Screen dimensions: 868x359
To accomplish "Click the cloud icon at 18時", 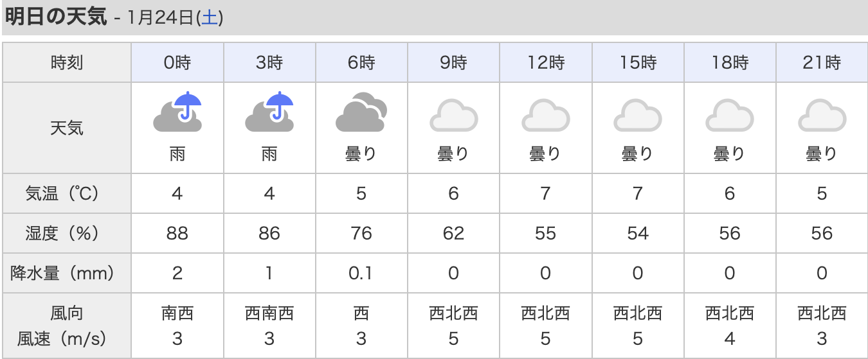I will [x=730, y=116].
